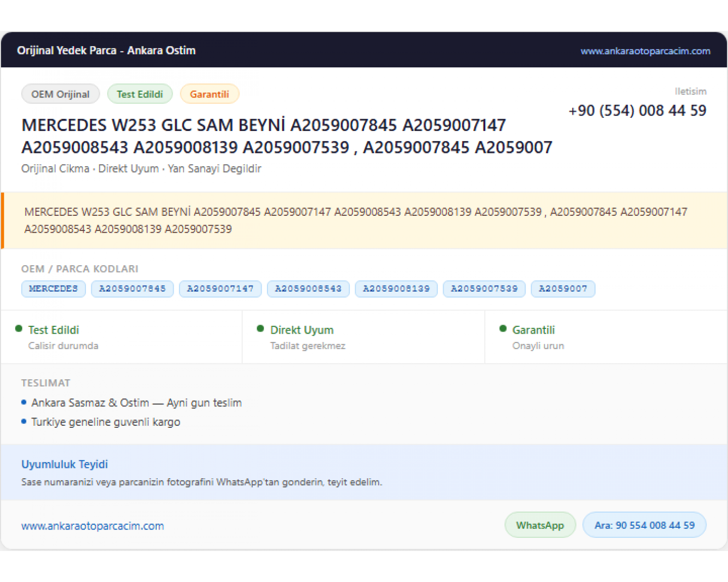The image size is (728, 582).
Task: Click the OEM Orijinal badge
Action: (61, 94)
